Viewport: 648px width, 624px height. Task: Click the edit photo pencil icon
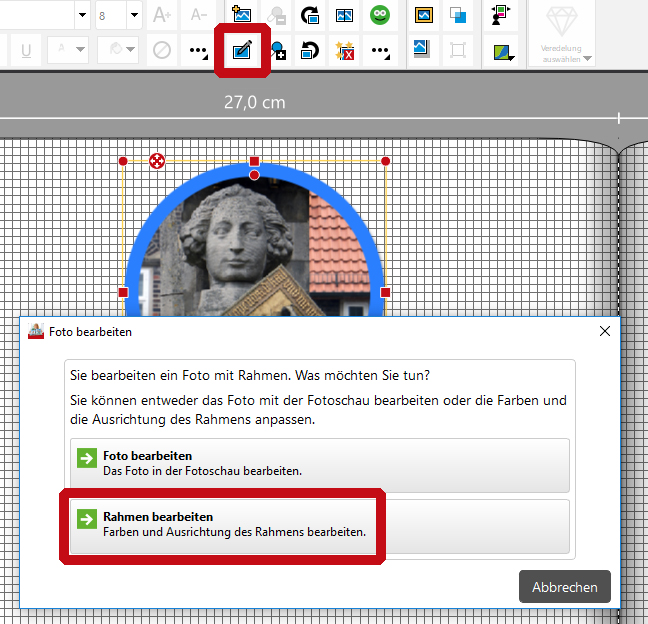[x=241, y=50]
